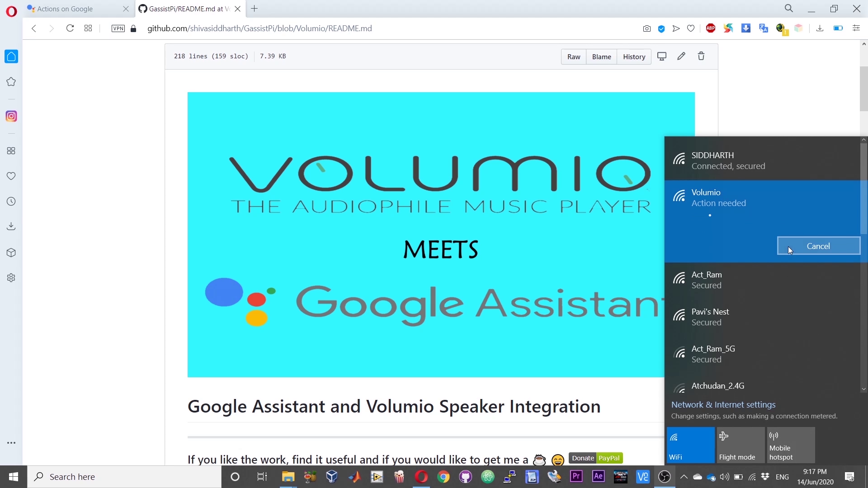This screenshot has height=488, width=868.
Task: Launch OBS Studio from the taskbar
Action: 665,477
